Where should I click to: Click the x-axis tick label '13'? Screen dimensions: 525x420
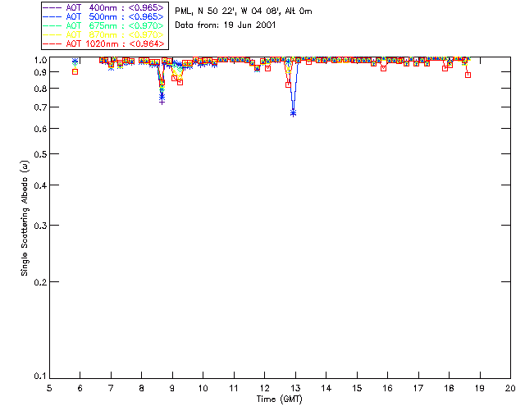[295, 389]
